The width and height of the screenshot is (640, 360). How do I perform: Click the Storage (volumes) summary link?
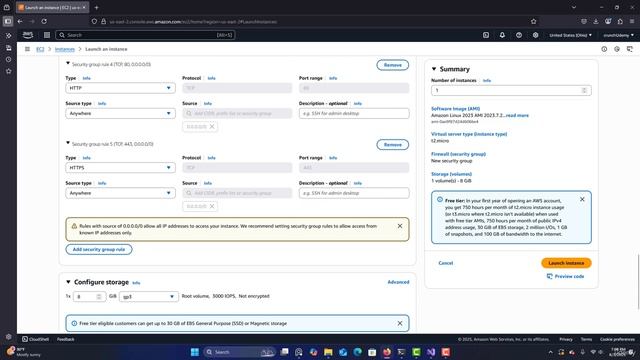pyautogui.click(x=451, y=174)
